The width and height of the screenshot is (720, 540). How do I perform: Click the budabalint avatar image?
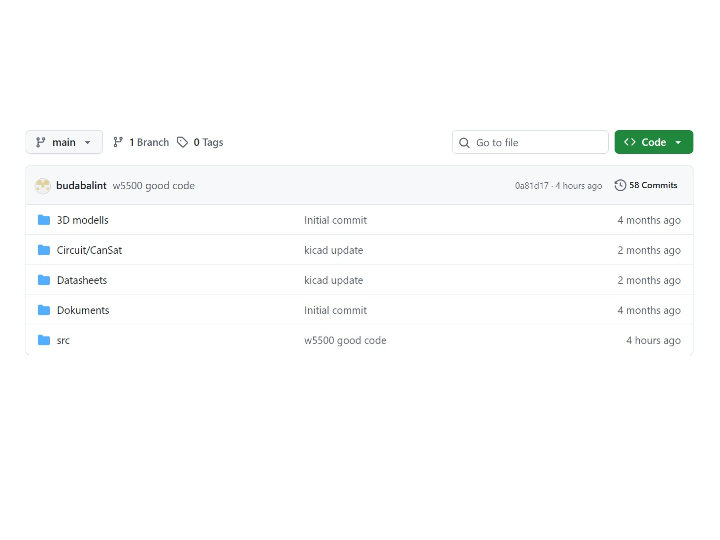(x=43, y=186)
